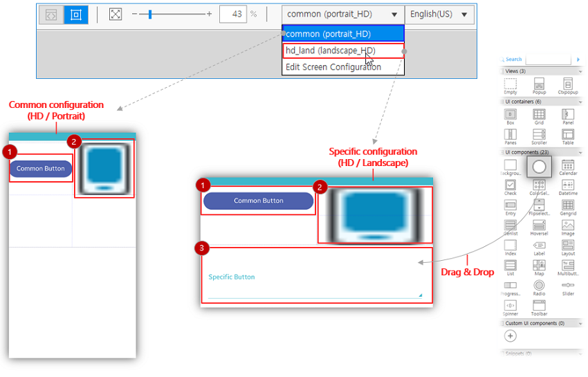Click the Fit to screen icon
This screenshot has height=377, width=588.
pos(116,14)
